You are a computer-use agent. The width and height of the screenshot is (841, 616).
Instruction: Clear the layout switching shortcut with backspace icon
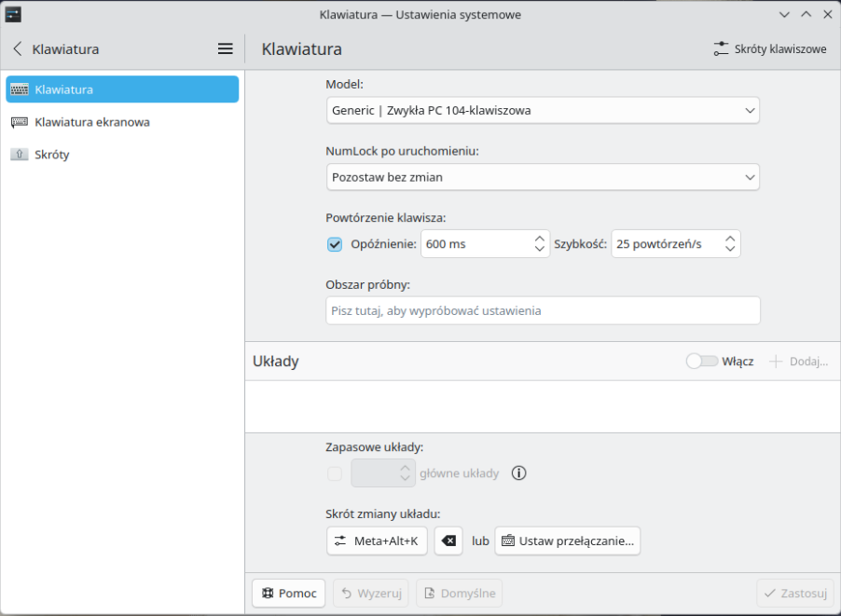click(448, 541)
